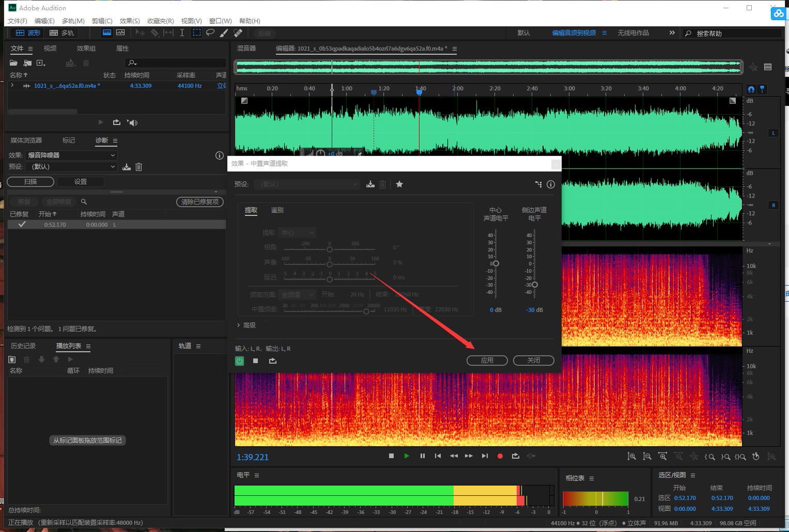Save diagnostics preset icon

tap(127, 167)
